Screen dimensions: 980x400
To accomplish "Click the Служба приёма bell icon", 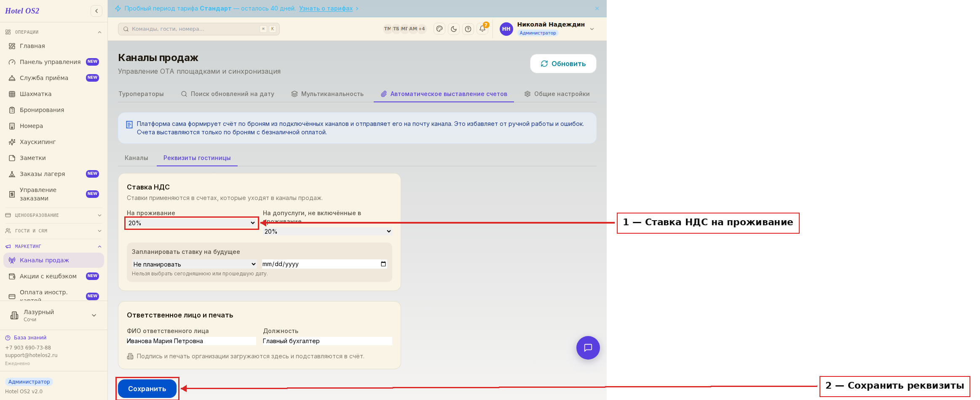I will 12,78.
